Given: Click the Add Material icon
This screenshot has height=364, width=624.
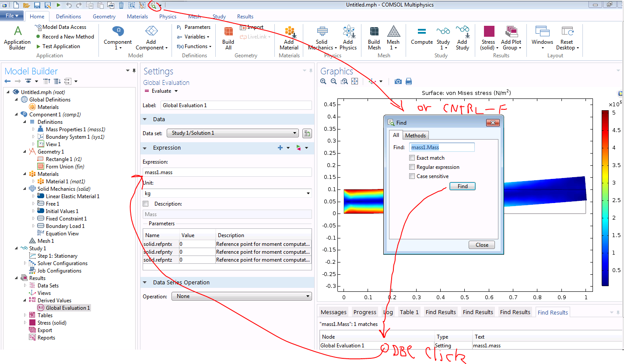Looking at the screenshot, I should tap(289, 32).
